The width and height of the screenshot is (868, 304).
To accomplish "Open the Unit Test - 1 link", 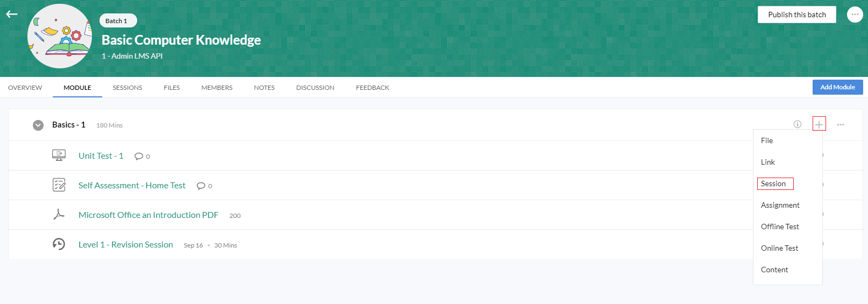I will tap(101, 155).
